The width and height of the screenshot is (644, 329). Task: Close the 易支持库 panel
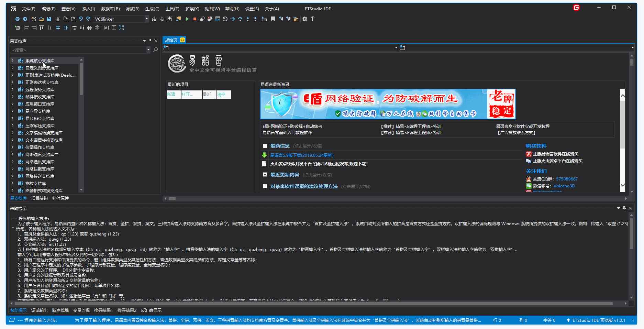(x=156, y=41)
